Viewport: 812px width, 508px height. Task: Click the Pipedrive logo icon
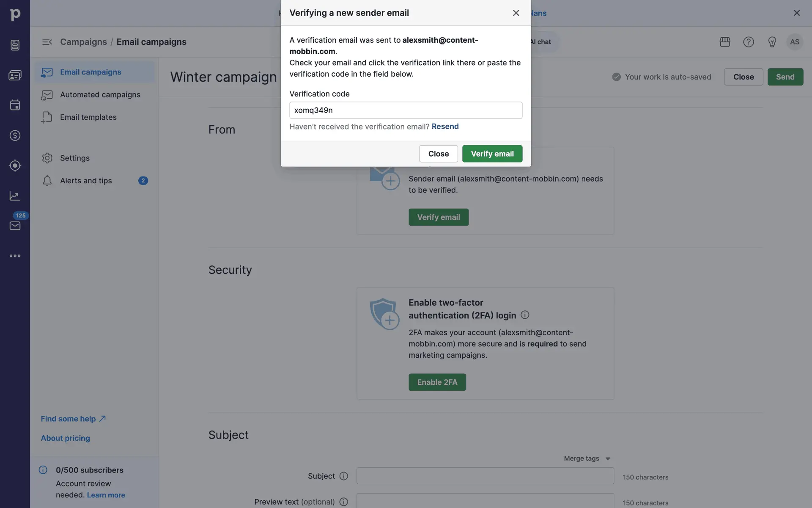point(15,15)
